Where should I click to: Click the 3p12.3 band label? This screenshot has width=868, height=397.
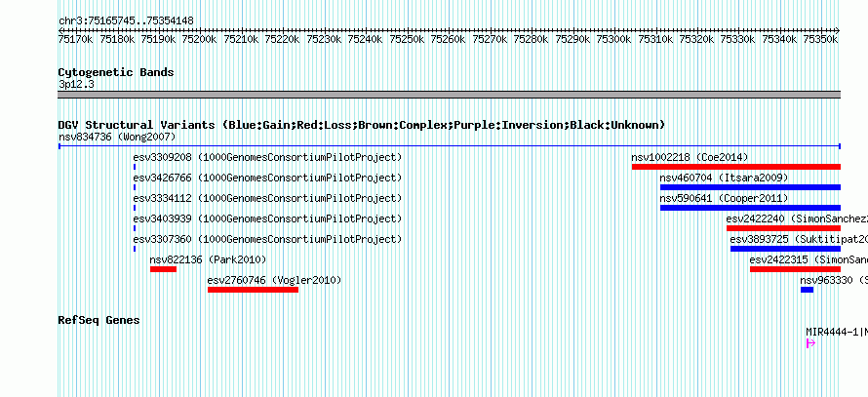pyautogui.click(x=76, y=84)
